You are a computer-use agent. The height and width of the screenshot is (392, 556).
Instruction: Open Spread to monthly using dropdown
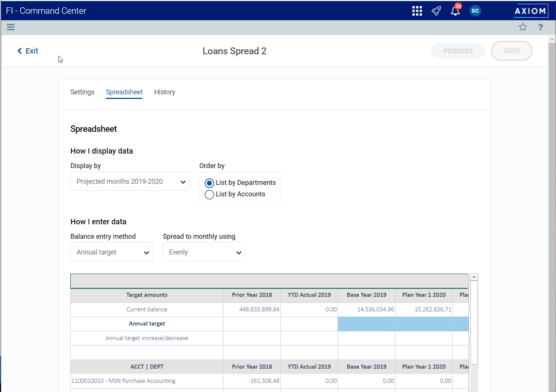204,252
